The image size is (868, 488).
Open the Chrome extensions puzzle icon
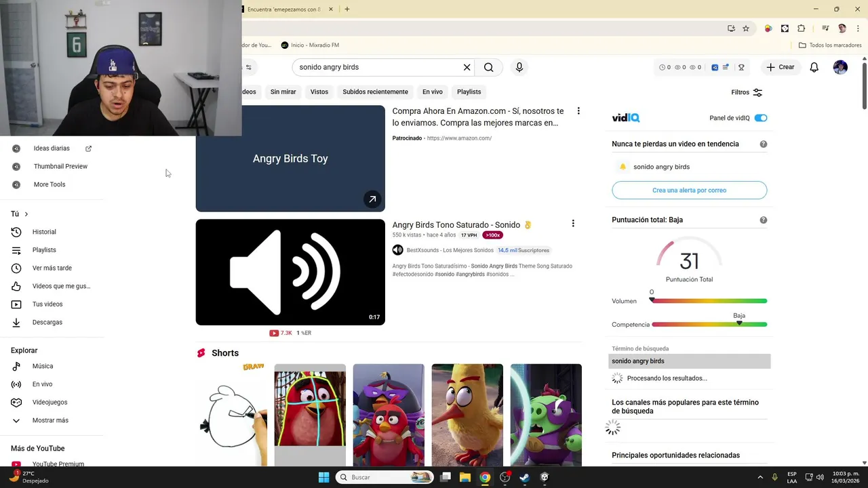point(802,28)
